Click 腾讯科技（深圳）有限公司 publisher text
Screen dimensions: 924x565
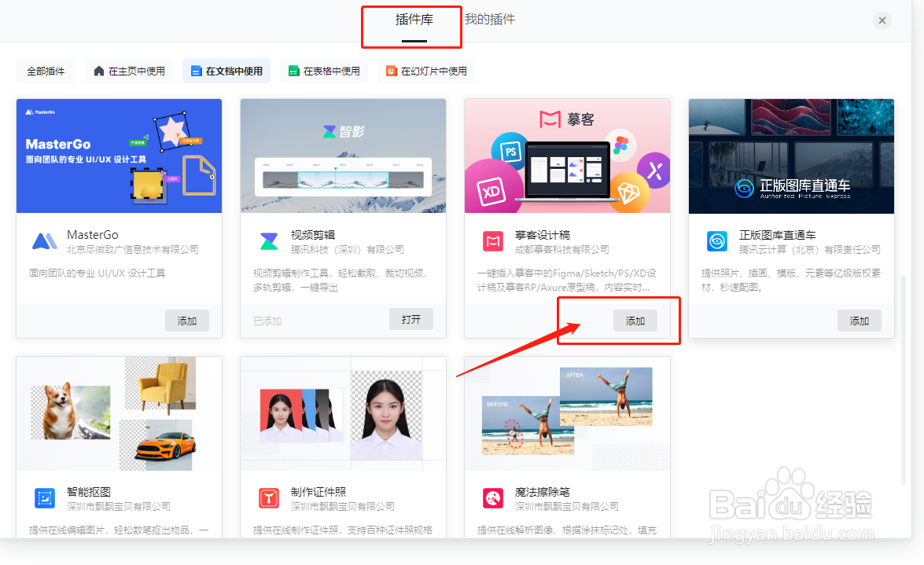(x=347, y=250)
